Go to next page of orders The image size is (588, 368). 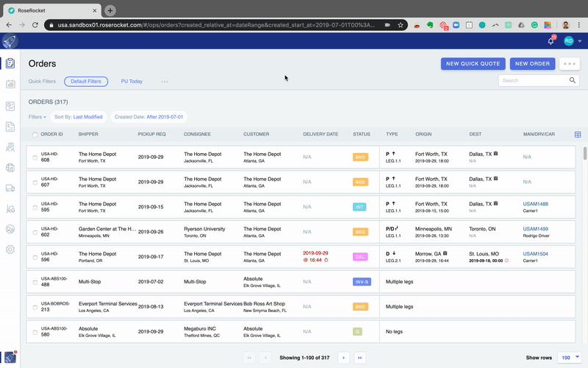tap(343, 358)
